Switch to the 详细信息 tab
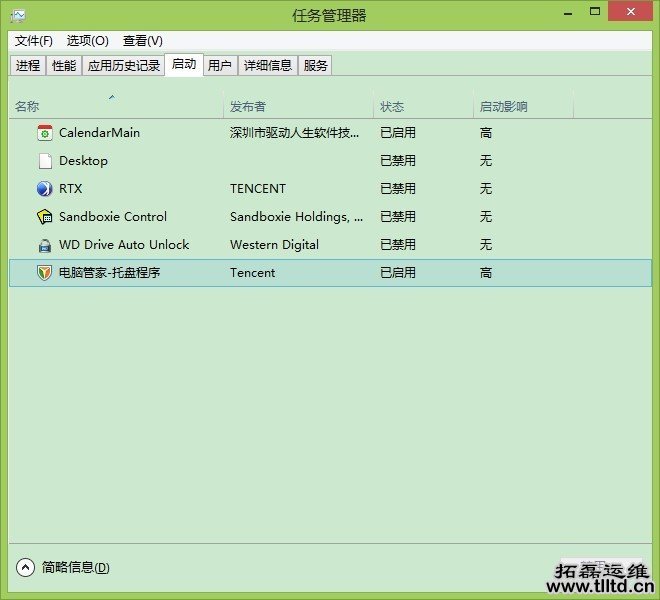 pyautogui.click(x=268, y=66)
